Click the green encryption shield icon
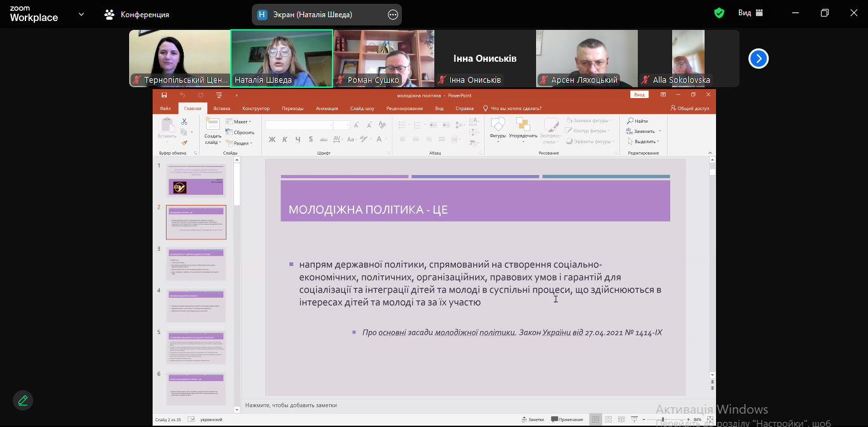 coord(719,13)
